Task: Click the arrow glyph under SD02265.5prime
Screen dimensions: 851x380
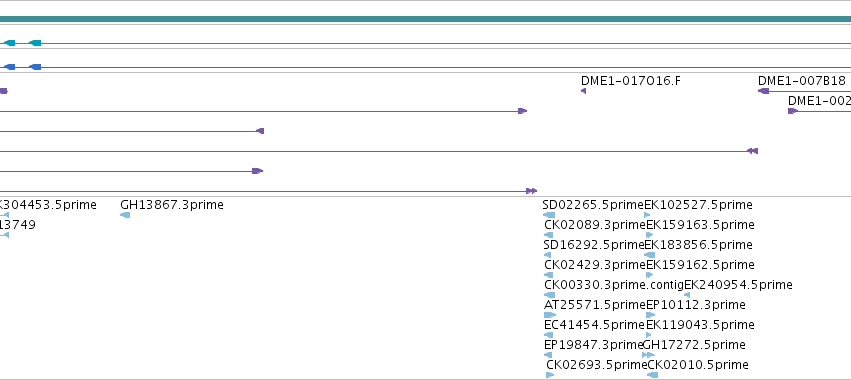Action: coord(549,215)
